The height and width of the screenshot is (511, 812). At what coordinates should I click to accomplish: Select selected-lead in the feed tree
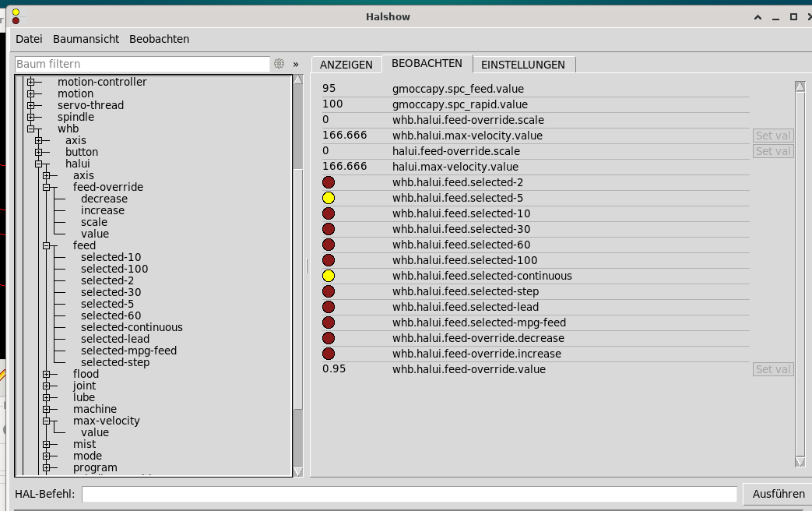point(114,339)
